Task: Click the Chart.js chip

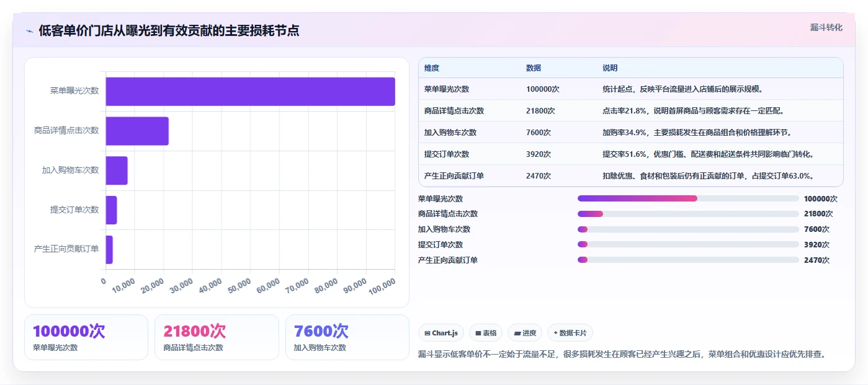Action: tap(441, 333)
